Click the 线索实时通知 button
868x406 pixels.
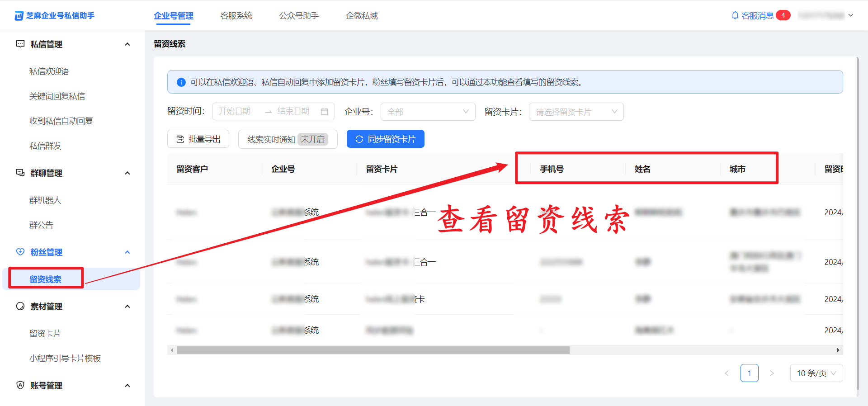pos(288,139)
